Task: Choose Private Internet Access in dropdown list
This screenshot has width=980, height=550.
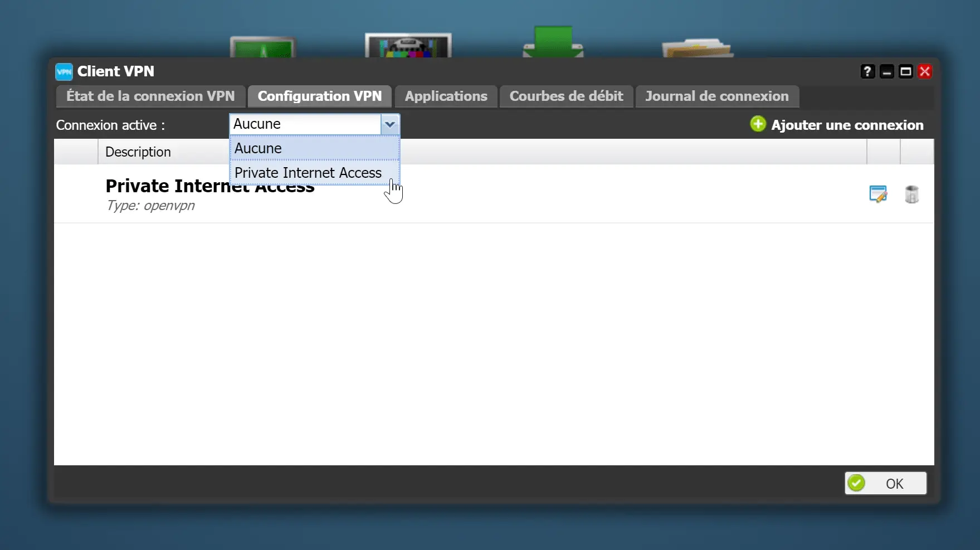Action: tap(315, 173)
